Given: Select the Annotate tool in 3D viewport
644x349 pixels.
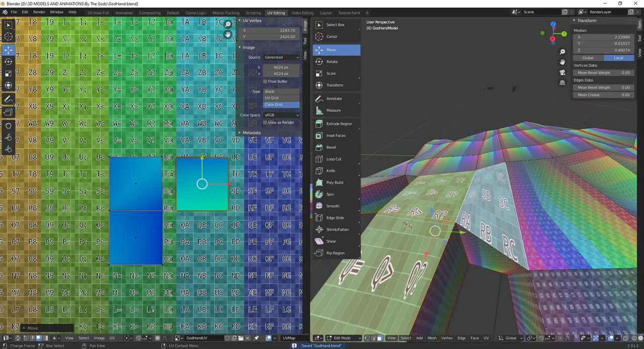Looking at the screenshot, I should [x=336, y=99].
